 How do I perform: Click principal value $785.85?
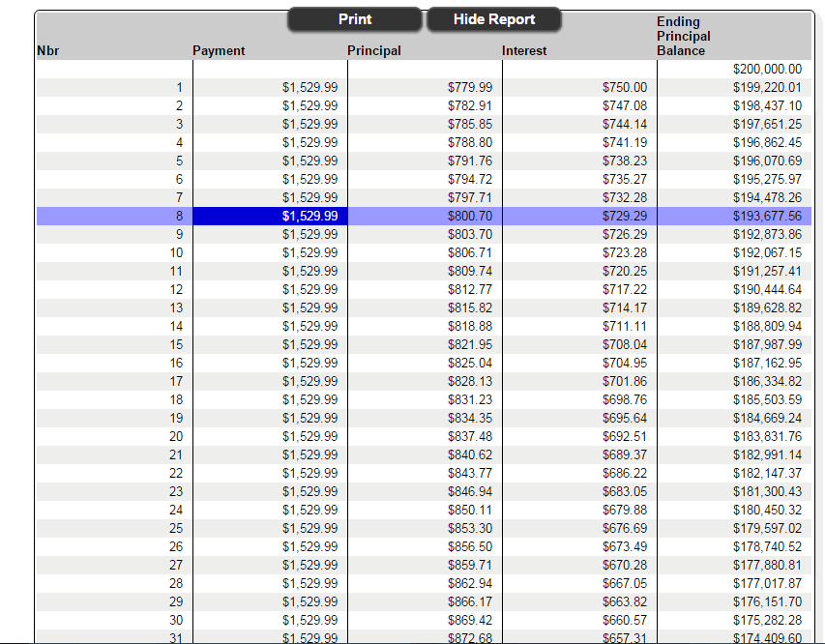click(470, 124)
